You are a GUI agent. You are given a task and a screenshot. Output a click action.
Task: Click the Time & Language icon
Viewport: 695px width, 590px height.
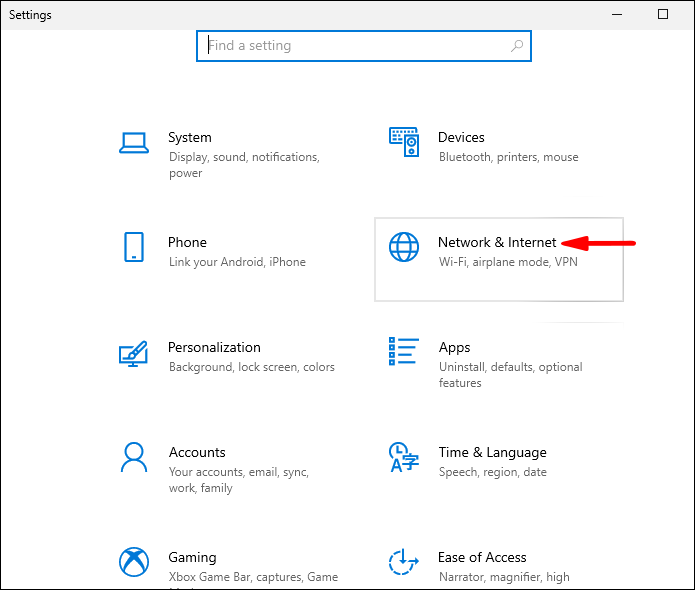pos(403,457)
